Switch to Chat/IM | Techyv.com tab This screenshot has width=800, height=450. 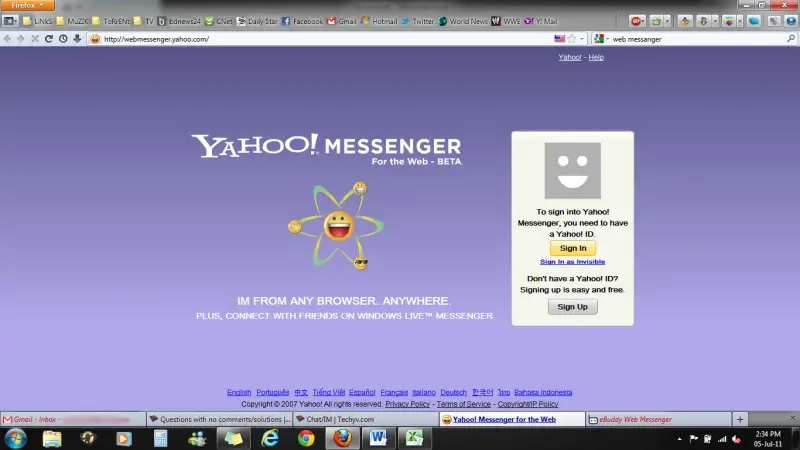point(366,419)
